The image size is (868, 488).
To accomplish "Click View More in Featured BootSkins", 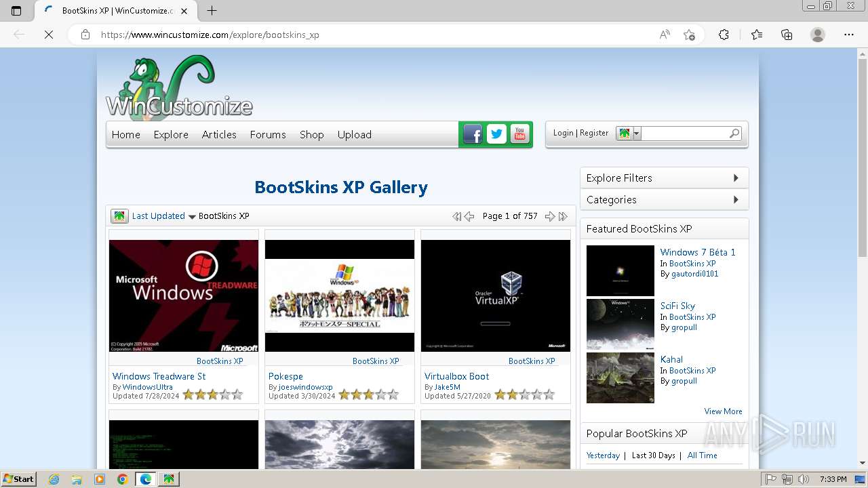I will coord(723,411).
